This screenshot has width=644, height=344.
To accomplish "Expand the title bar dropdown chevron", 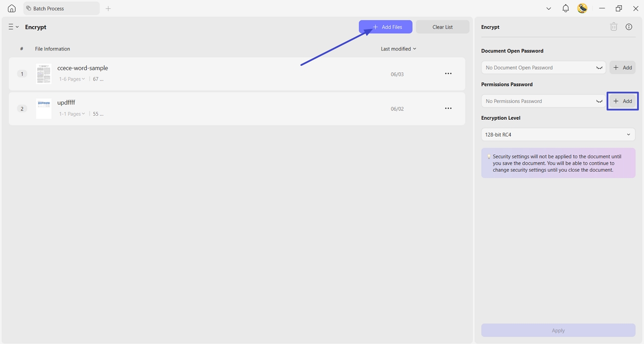I will [x=548, y=8].
